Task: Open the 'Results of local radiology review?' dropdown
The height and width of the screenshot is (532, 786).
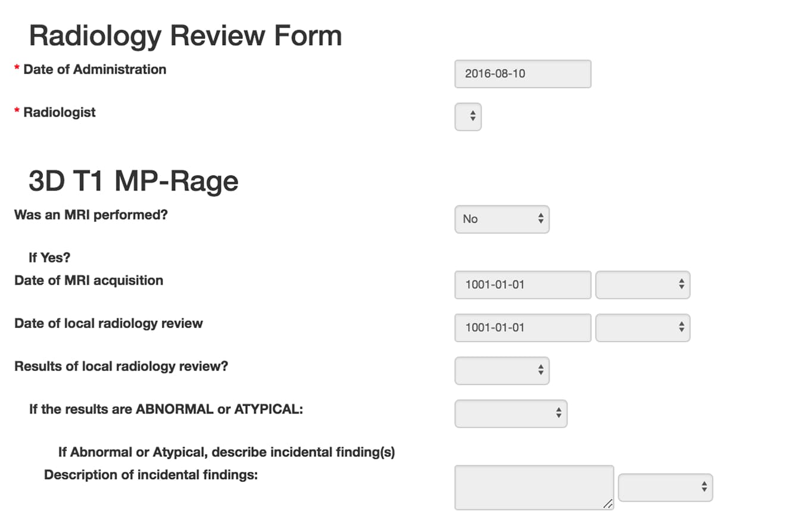Action: 501,370
